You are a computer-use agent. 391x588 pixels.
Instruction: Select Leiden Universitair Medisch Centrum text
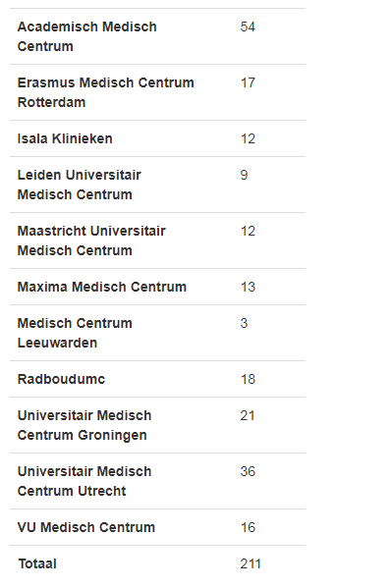(x=80, y=185)
